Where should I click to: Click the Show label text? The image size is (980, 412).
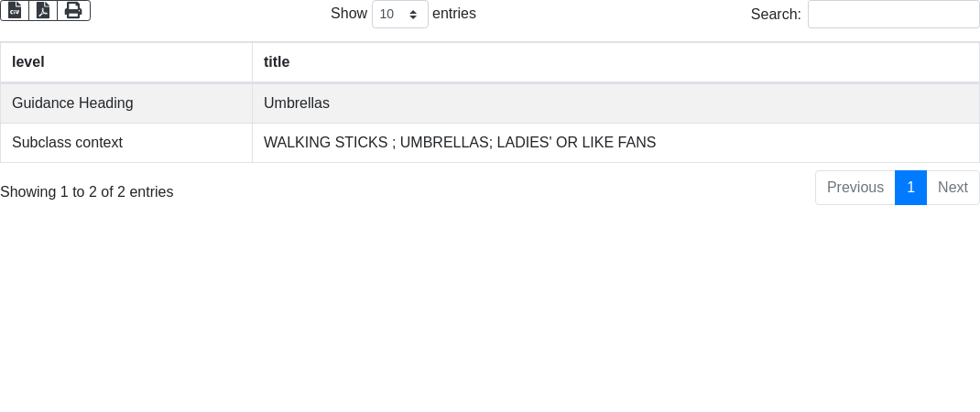[348, 14]
